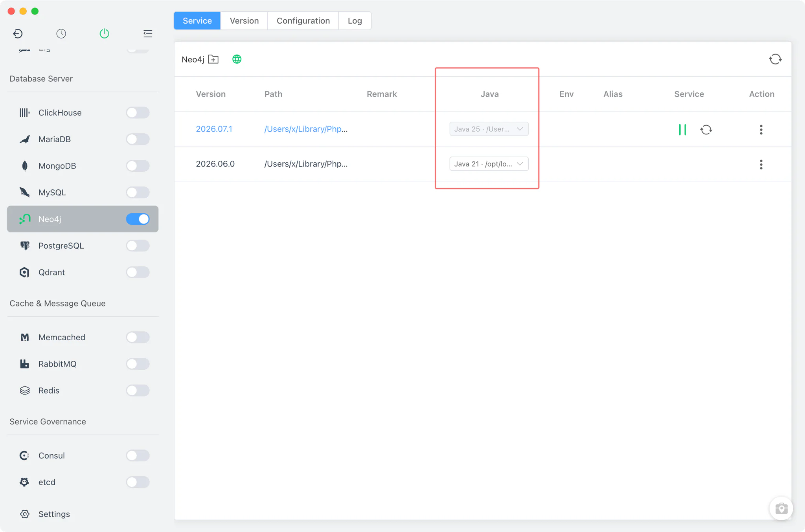The height and width of the screenshot is (532, 805).
Task: Click the back/exit arrow icon in sidebar header
Action: tap(18, 33)
